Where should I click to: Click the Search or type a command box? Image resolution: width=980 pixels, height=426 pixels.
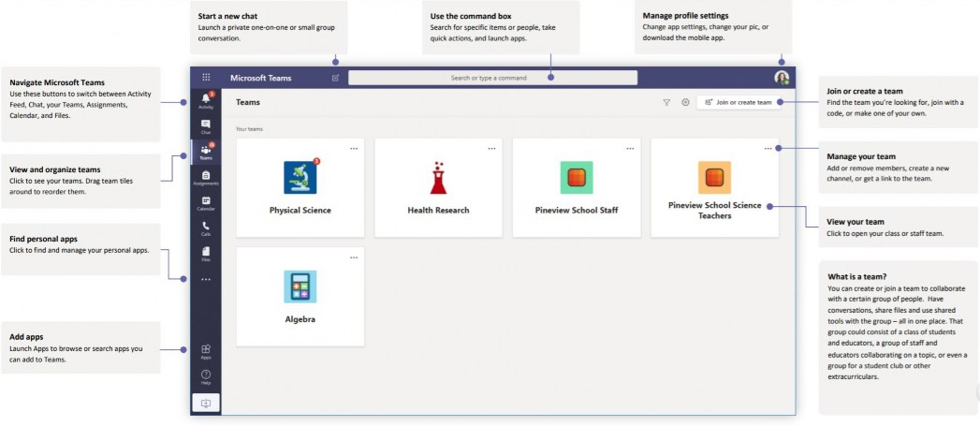point(492,78)
